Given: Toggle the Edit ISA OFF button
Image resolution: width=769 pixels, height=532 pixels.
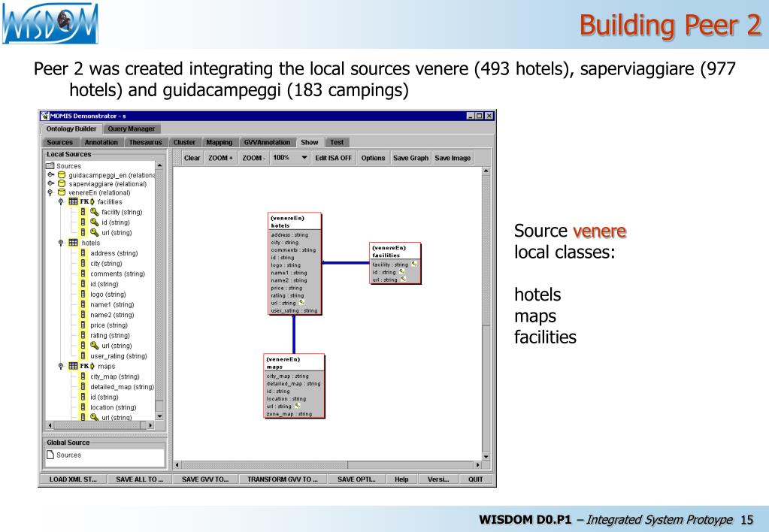Looking at the screenshot, I should 333,158.
